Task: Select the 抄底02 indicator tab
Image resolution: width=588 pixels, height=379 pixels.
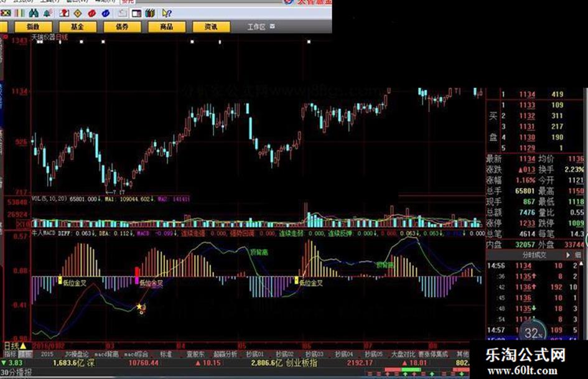Action: point(284,354)
